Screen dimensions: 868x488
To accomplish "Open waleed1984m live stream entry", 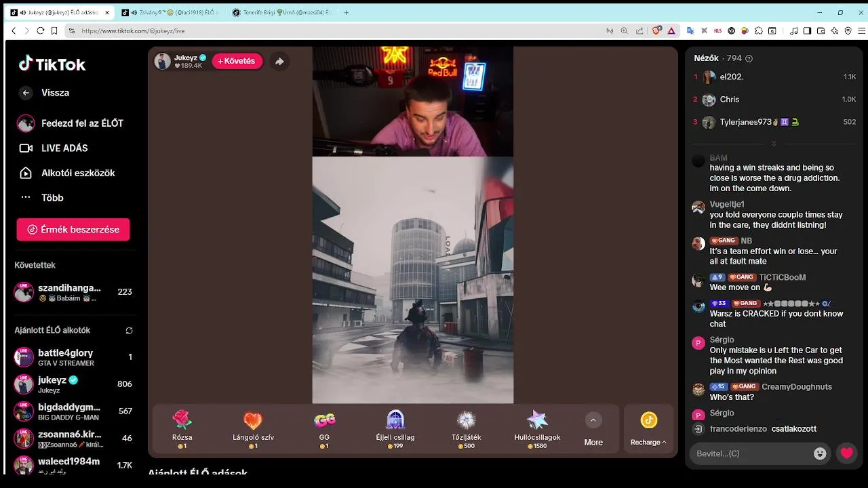I will [75, 466].
